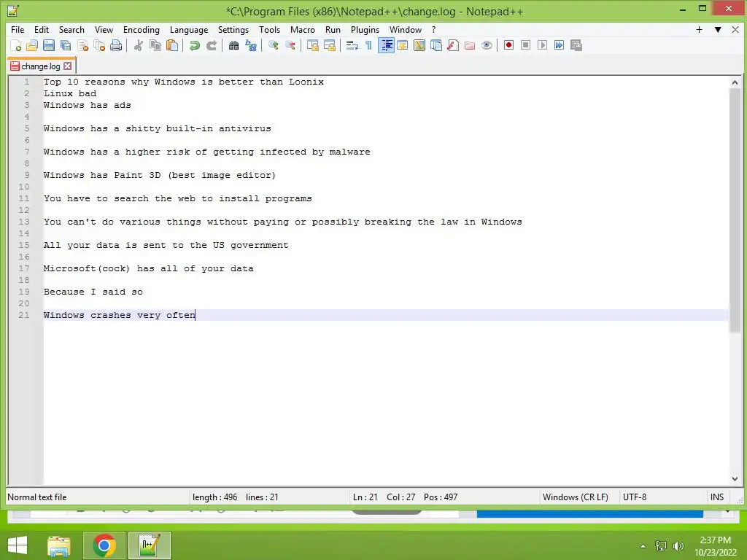Viewport: 747px width, 560px height.
Task: Open File Explorer from the taskbar
Action: coord(59,545)
